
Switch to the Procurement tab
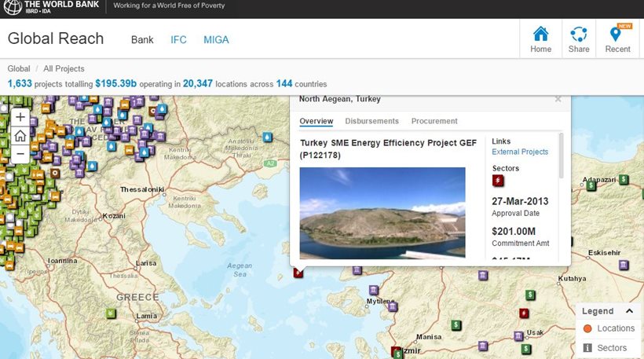434,121
